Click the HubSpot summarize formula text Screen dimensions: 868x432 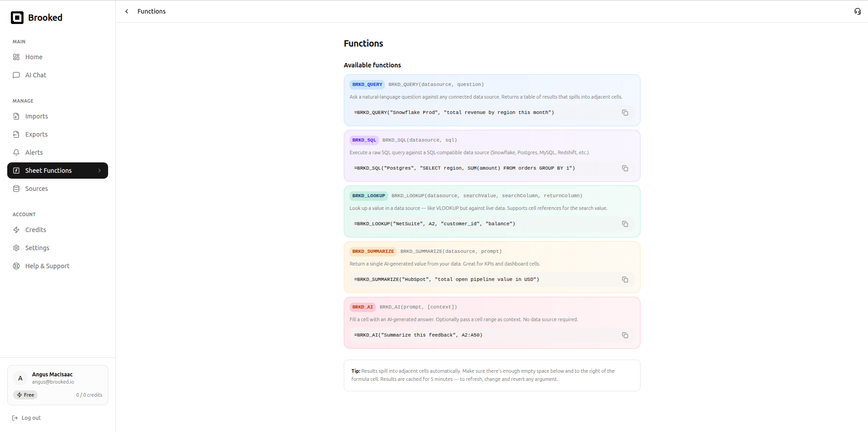point(446,280)
